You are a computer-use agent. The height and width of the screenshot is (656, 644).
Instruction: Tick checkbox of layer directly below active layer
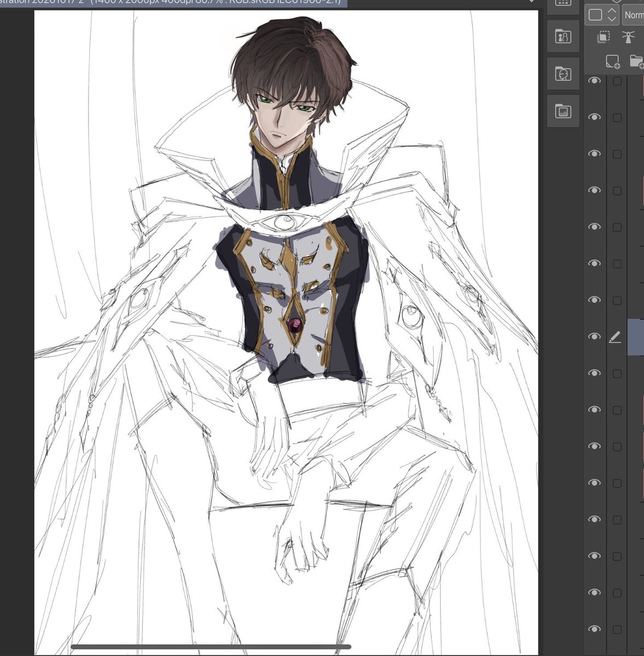click(617, 374)
